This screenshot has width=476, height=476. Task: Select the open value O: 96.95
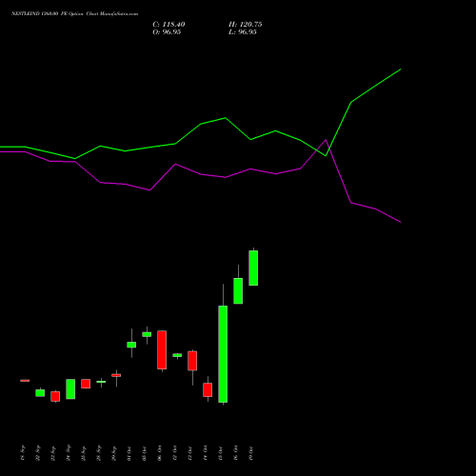tap(167, 32)
